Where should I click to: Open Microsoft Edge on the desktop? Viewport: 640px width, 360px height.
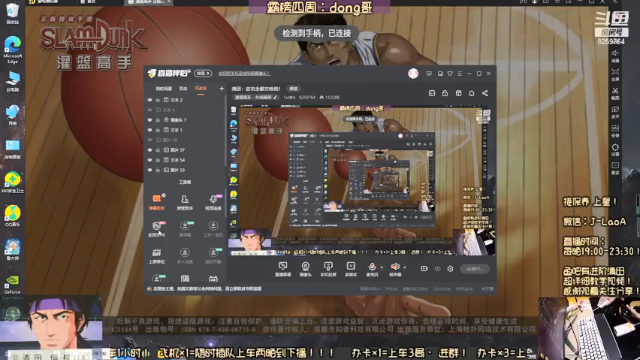(x=13, y=50)
